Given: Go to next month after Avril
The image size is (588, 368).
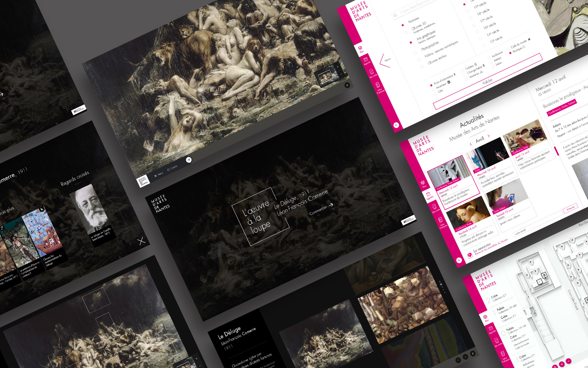Looking at the screenshot, I should pyautogui.click(x=488, y=136).
